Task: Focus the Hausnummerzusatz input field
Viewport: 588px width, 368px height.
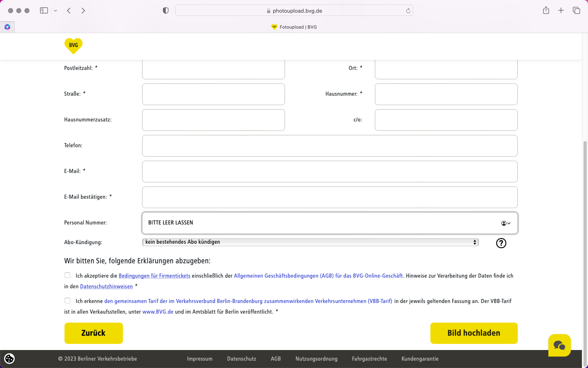Action: point(214,120)
